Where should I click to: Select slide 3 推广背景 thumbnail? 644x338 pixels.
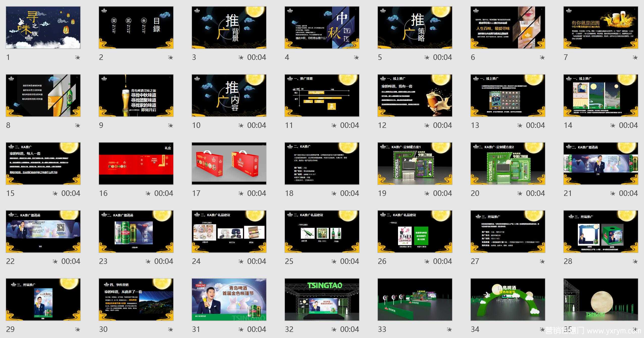pyautogui.click(x=229, y=28)
